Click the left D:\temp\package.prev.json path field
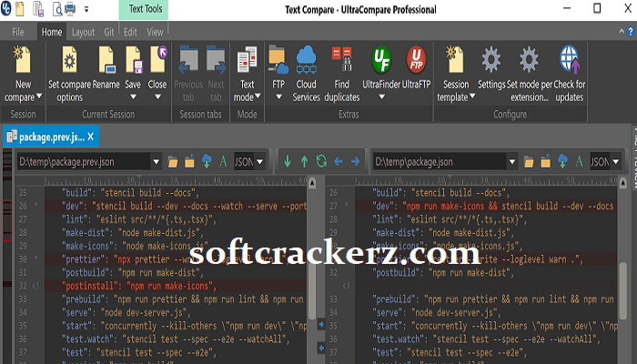This screenshot has height=364, width=637. (x=84, y=162)
